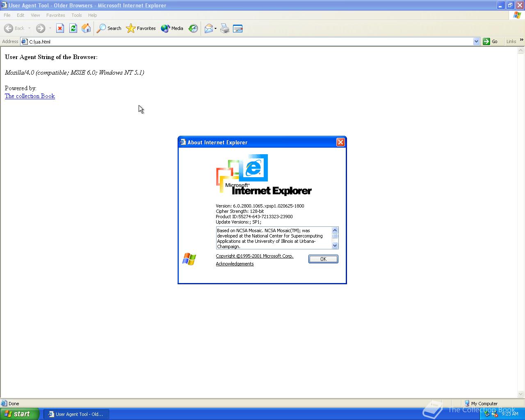Open the Windows Start menu
This screenshot has width=525, height=420.
pyautogui.click(x=20, y=414)
